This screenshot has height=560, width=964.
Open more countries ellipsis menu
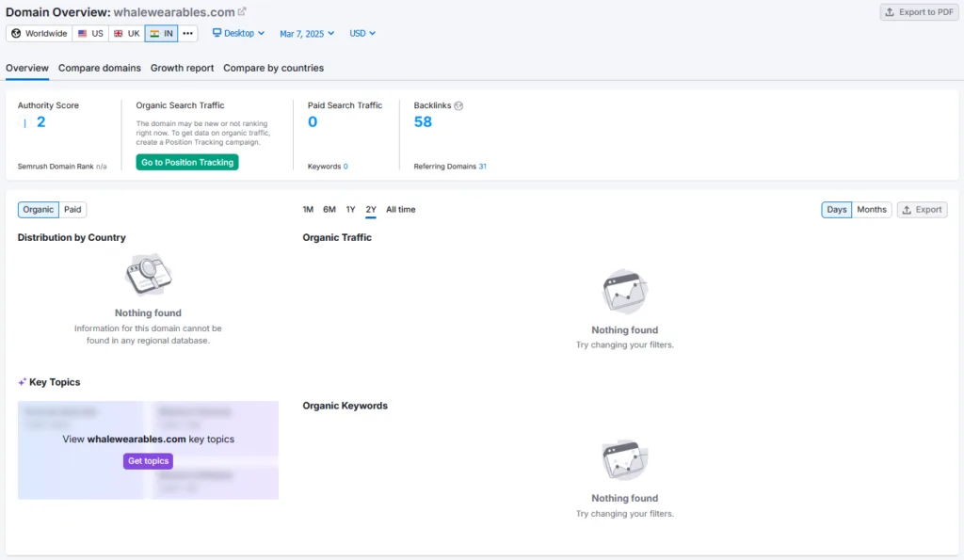click(187, 33)
